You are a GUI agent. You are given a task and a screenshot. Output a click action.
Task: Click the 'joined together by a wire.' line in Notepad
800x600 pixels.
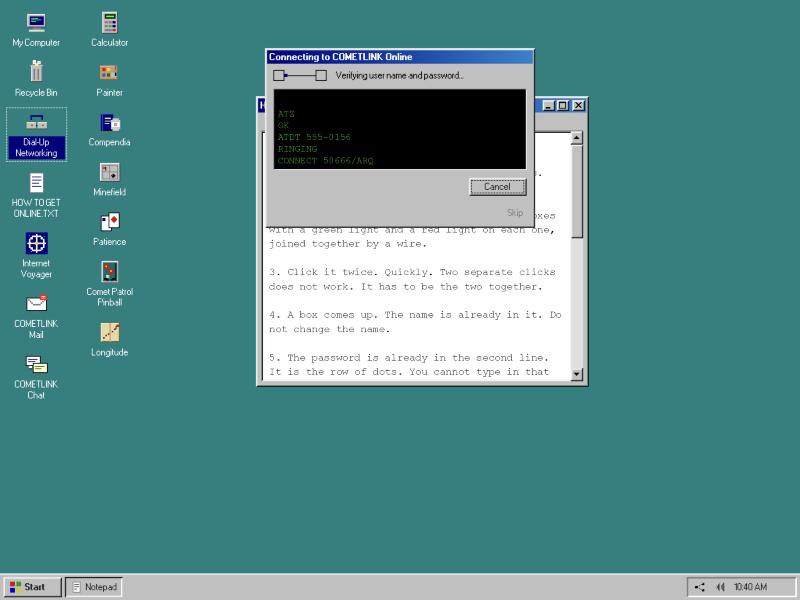click(x=347, y=244)
